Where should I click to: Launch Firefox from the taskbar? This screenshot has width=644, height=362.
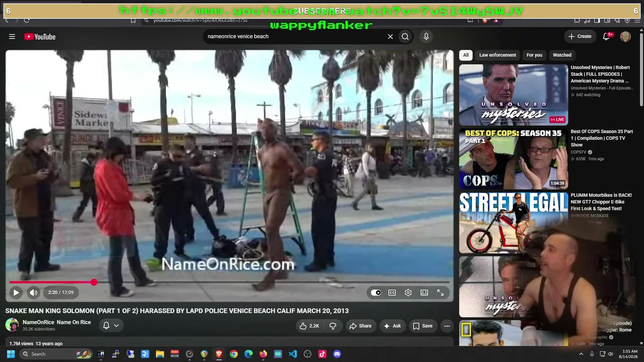tap(263, 354)
